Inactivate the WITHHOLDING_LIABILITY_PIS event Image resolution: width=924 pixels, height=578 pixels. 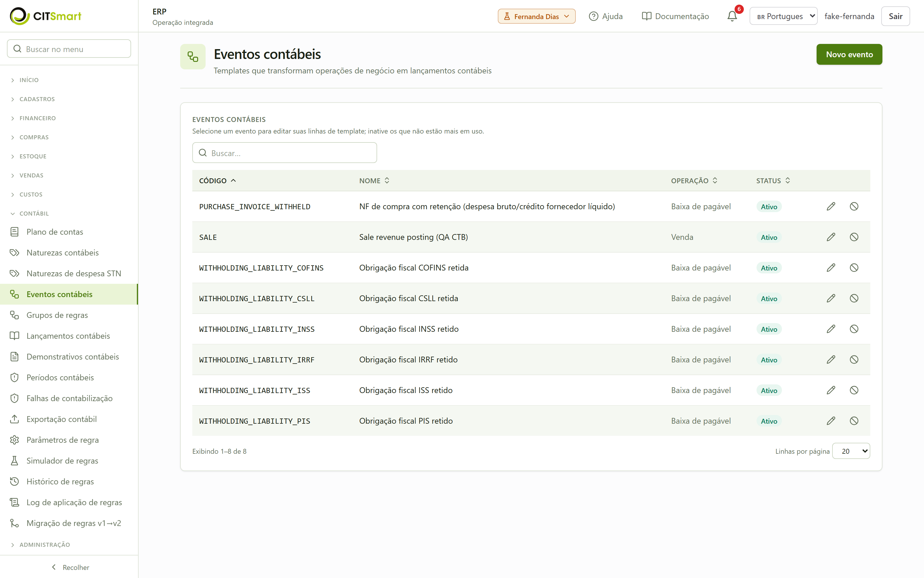click(x=854, y=420)
